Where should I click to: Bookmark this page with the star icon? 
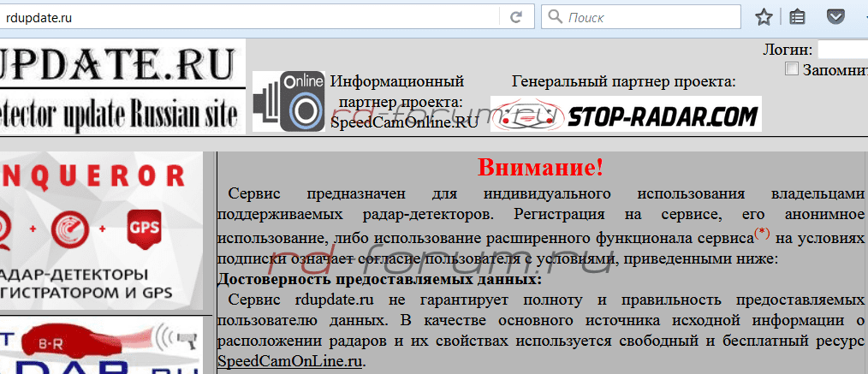764,18
